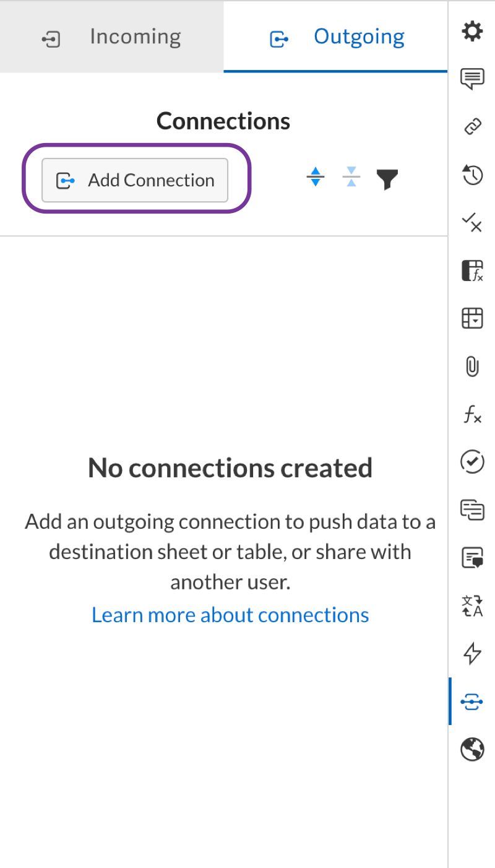This screenshot has width=495, height=868.
Task: Click the Add Connection button
Action: point(135,180)
